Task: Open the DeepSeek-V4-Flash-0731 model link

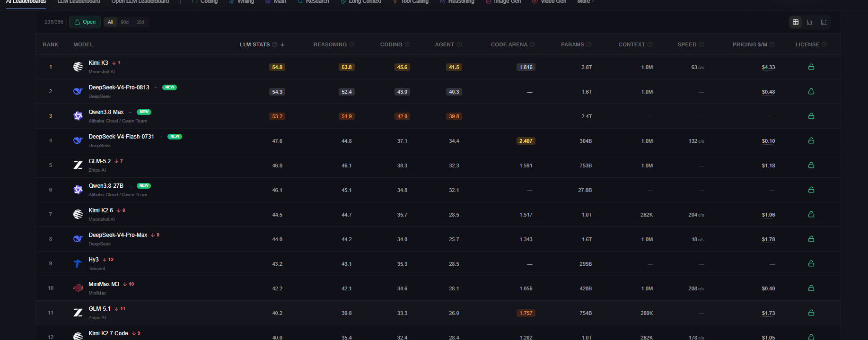Action: point(121,137)
